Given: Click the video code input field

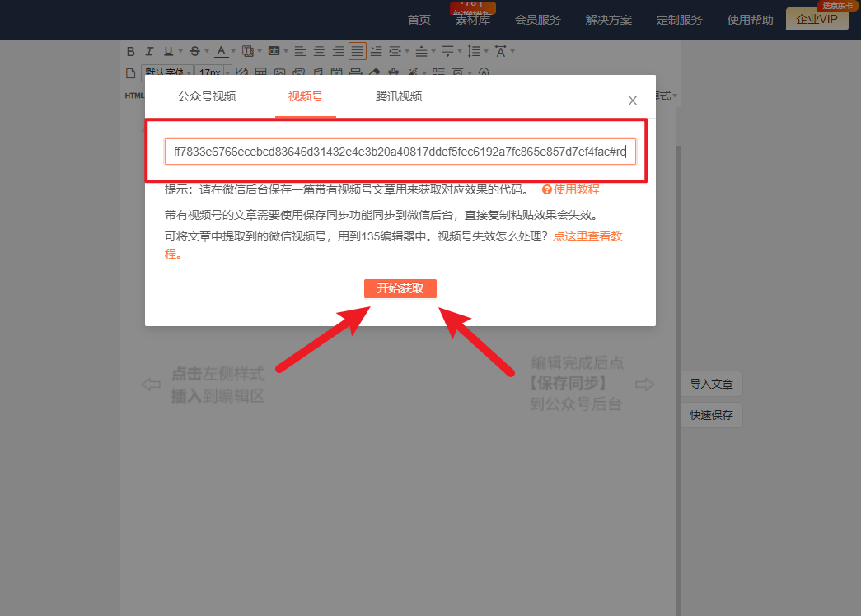Looking at the screenshot, I should tap(400, 152).
